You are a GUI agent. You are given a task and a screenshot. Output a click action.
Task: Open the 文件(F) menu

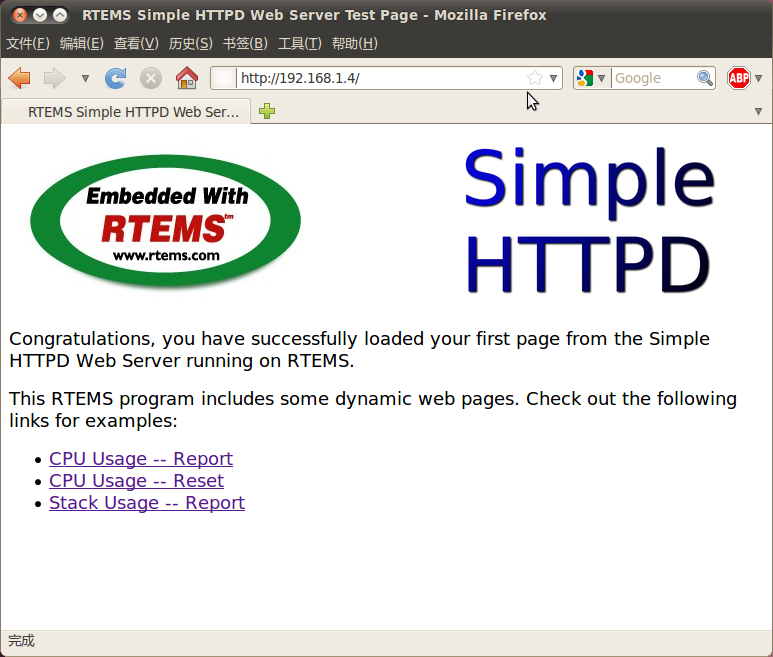click(28, 43)
